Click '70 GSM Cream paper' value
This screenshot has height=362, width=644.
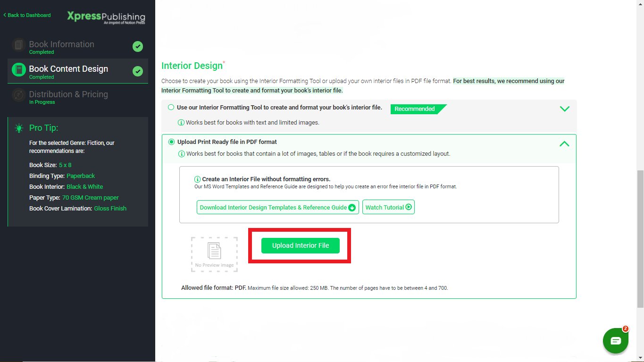tap(91, 198)
